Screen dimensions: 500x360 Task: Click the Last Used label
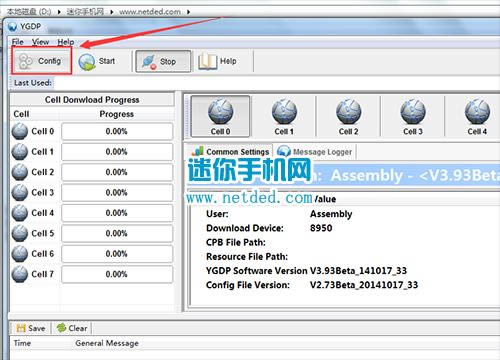[x=33, y=83]
